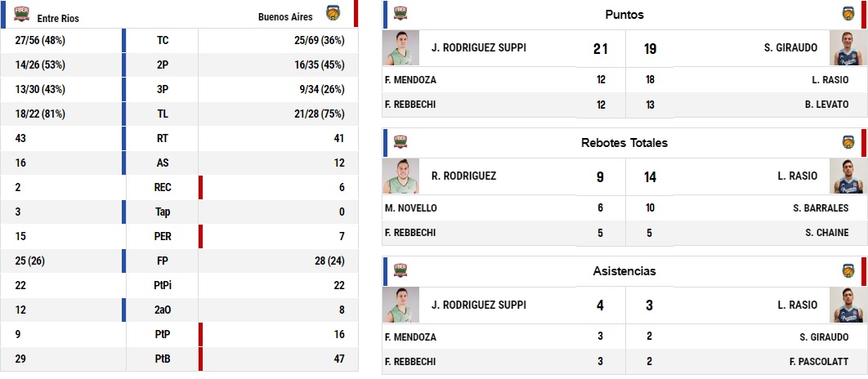This screenshot has width=868, height=379.
Task: Click S. BARRALES player name
Action: pyautogui.click(x=827, y=207)
